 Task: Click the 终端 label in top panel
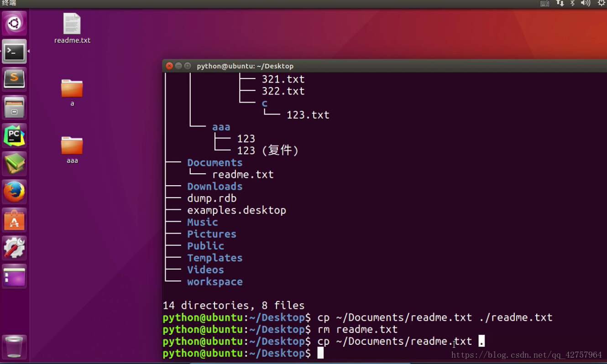point(9,3)
